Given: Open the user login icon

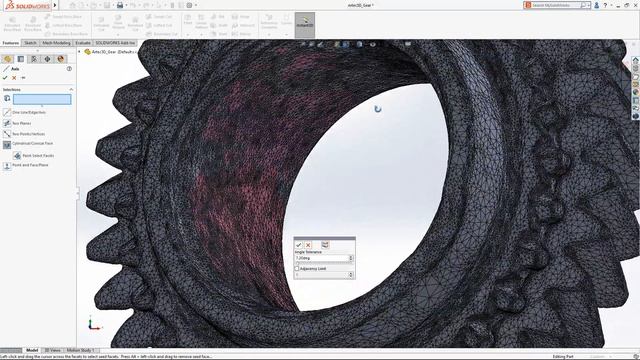Looking at the screenshot, I should click(596, 5).
